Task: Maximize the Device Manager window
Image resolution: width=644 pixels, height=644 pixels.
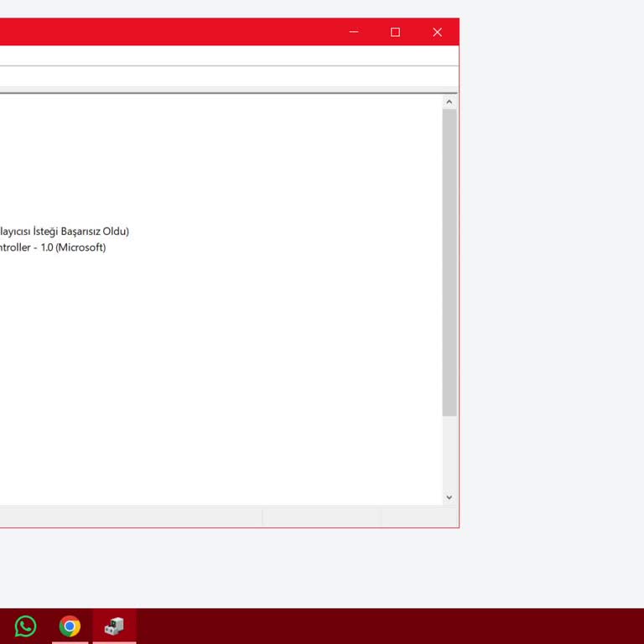Action: coord(395,32)
